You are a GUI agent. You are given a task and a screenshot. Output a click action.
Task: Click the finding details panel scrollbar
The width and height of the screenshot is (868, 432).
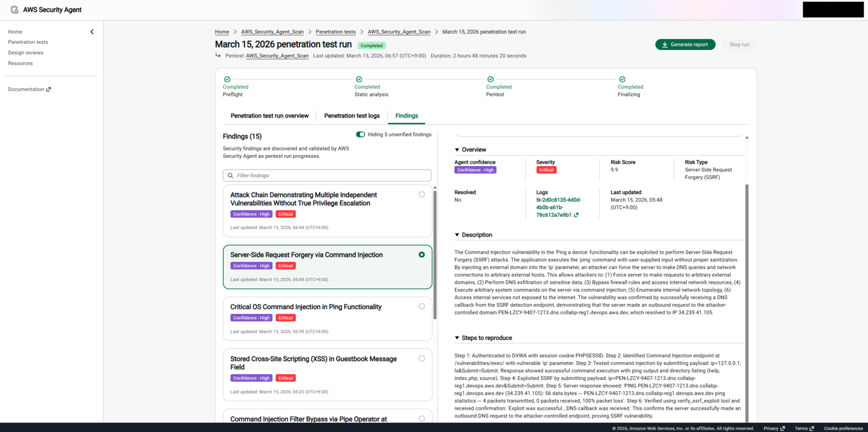tap(747, 304)
